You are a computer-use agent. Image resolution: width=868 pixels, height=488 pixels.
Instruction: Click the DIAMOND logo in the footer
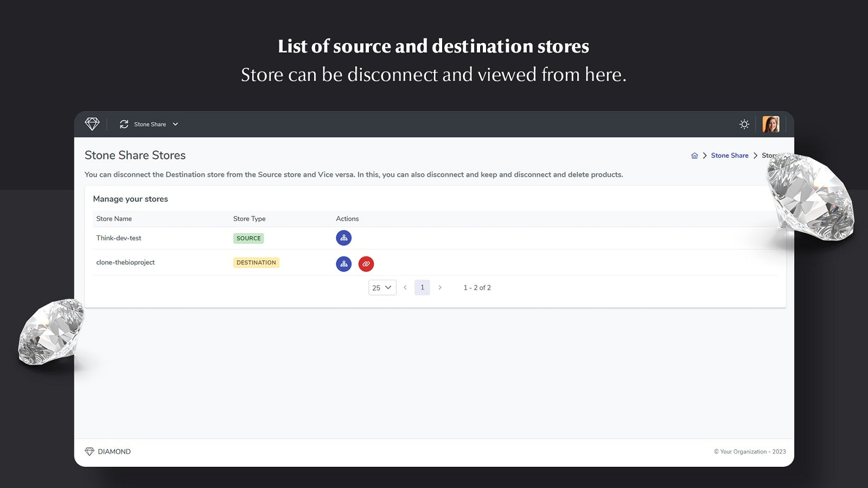pos(107,451)
